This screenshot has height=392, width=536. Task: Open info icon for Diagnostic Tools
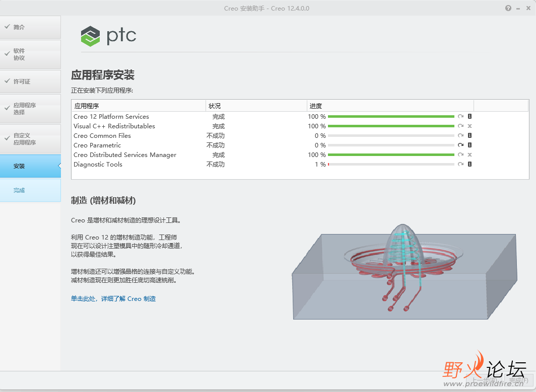pyautogui.click(x=470, y=164)
